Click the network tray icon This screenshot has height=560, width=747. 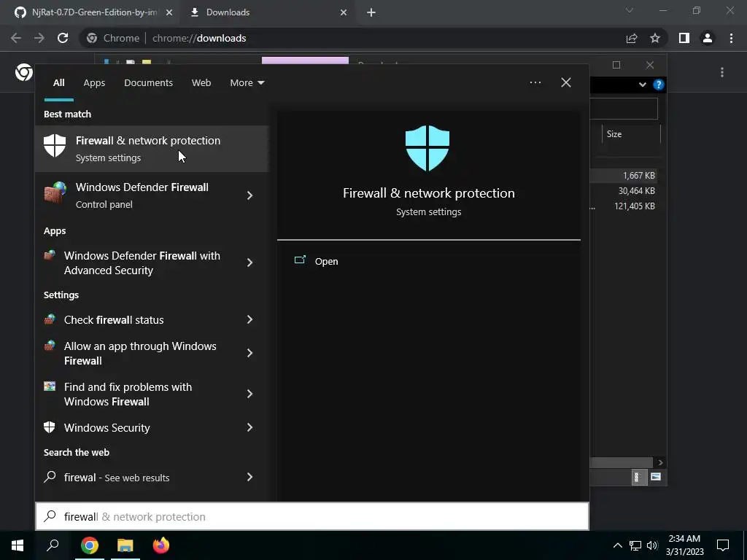tap(635, 545)
